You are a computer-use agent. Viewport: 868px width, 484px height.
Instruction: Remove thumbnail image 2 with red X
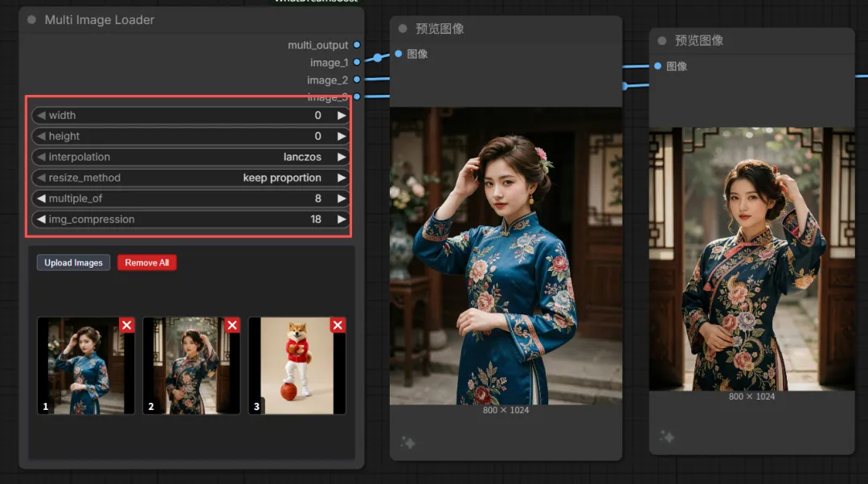click(232, 325)
